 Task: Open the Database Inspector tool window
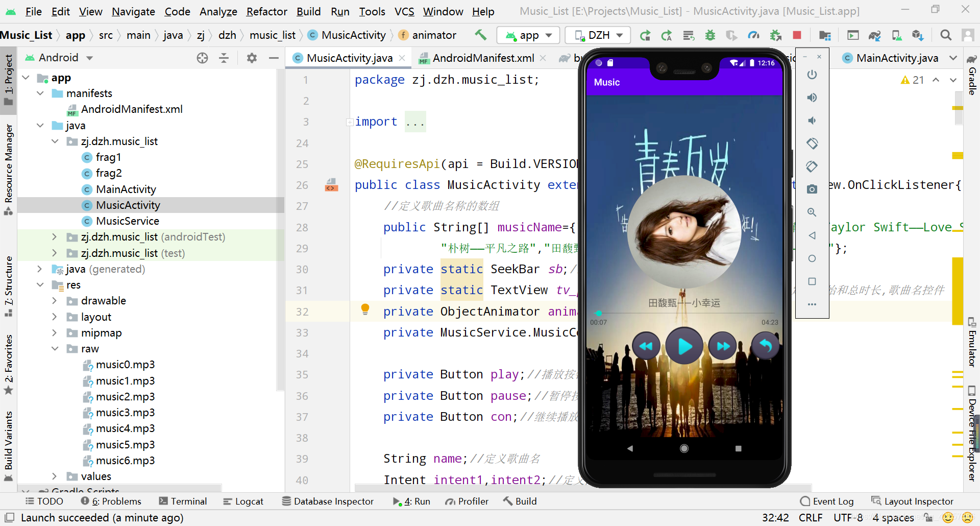tap(328, 501)
